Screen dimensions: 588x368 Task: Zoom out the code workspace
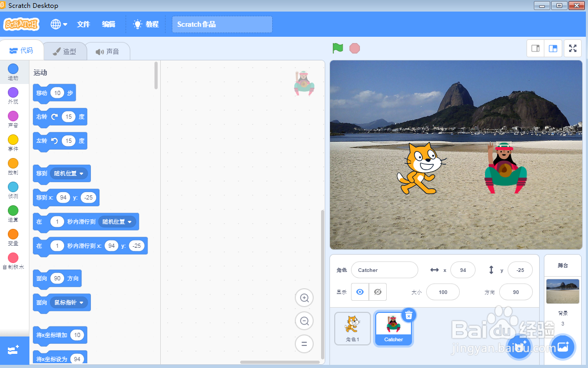304,321
